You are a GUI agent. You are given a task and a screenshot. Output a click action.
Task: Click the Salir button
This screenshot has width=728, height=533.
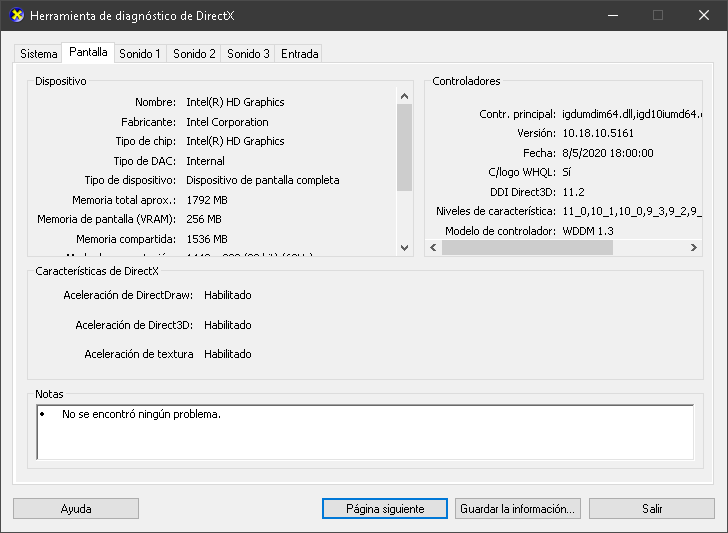pos(651,509)
